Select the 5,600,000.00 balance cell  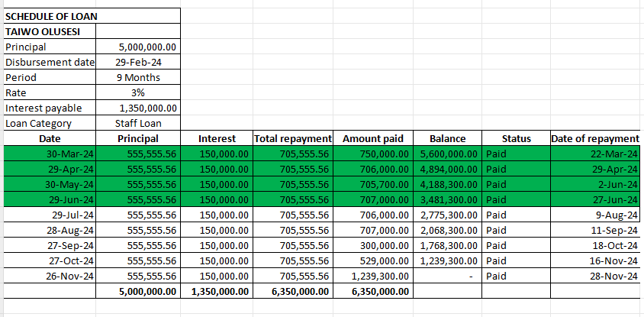tap(448, 154)
